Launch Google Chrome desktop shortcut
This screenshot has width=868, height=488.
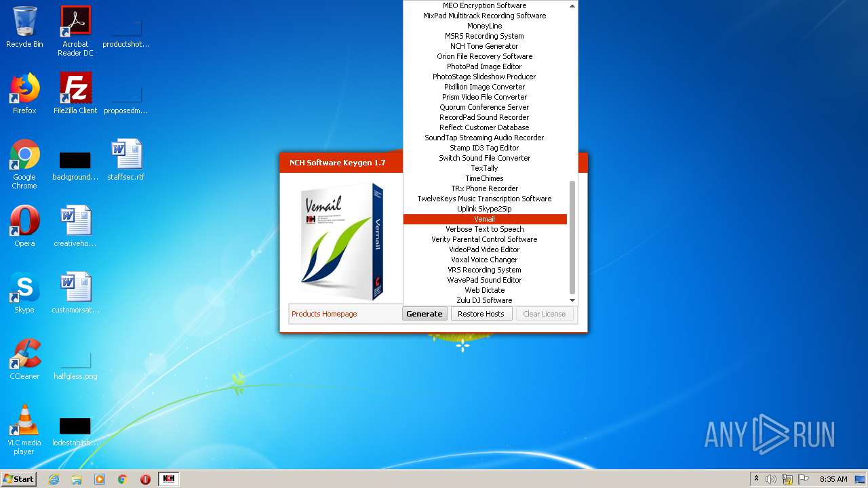pos(24,164)
